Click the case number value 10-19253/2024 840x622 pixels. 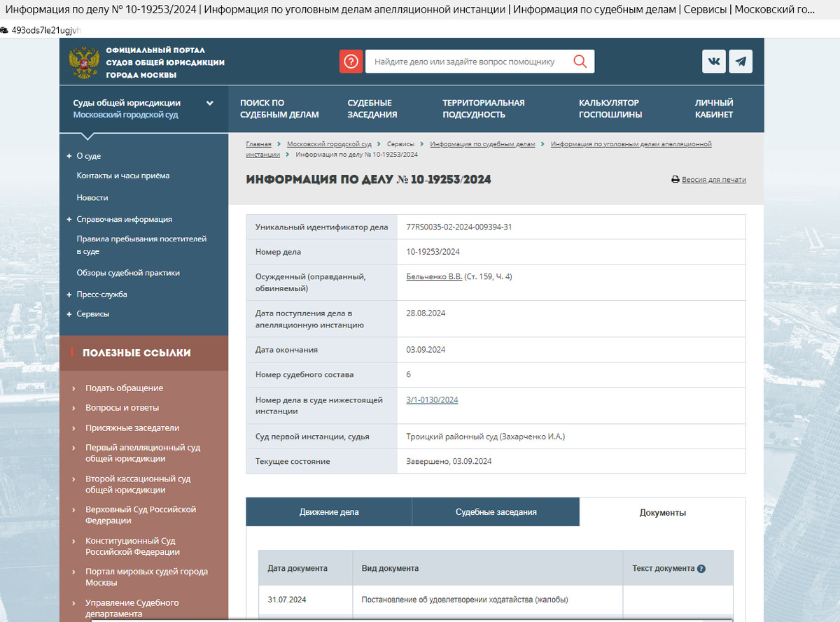point(433,252)
